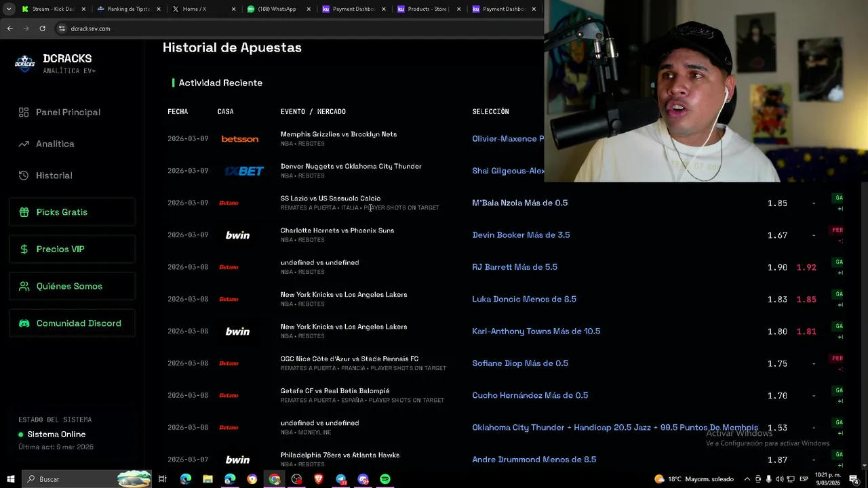Click the OGC Nice vs Stade Rennais FC event

[x=349, y=359]
